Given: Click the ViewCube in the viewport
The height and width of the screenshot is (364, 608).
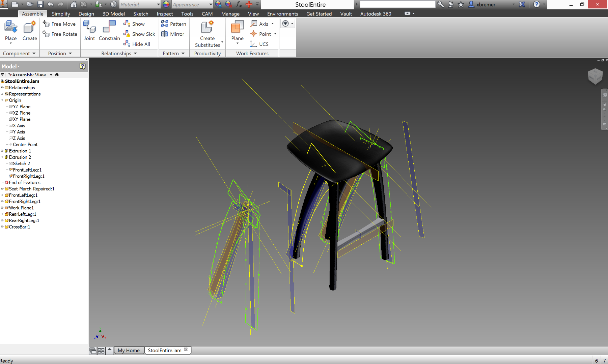Looking at the screenshot, I should click(595, 76).
